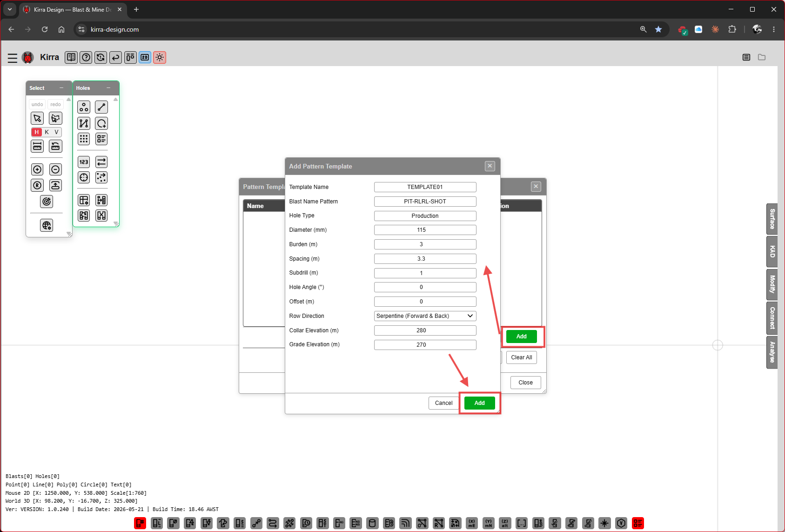Click the panel layout icon in top toolbar
Image resolution: width=785 pixels, height=532 pixels.
[x=130, y=57]
